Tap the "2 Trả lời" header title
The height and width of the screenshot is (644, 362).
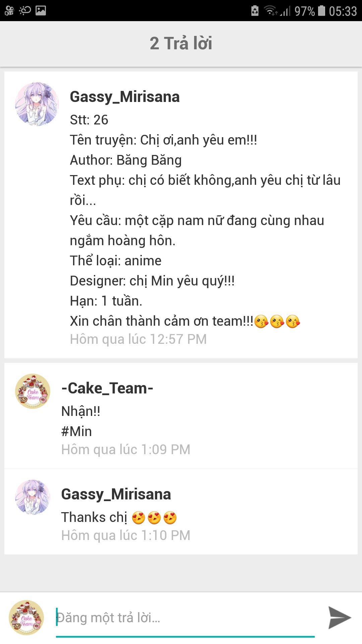pos(181,43)
